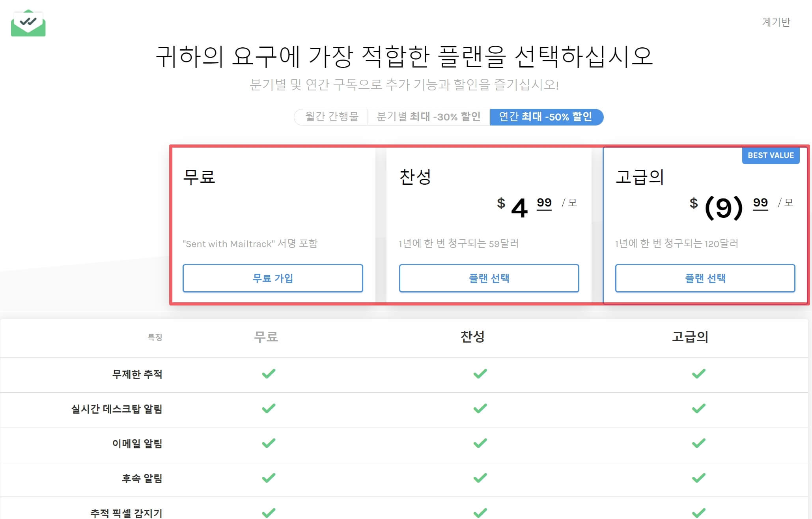This screenshot has width=812, height=519.
Task: Click 플랜 선택 under the 찬성 plan
Action: pos(489,278)
